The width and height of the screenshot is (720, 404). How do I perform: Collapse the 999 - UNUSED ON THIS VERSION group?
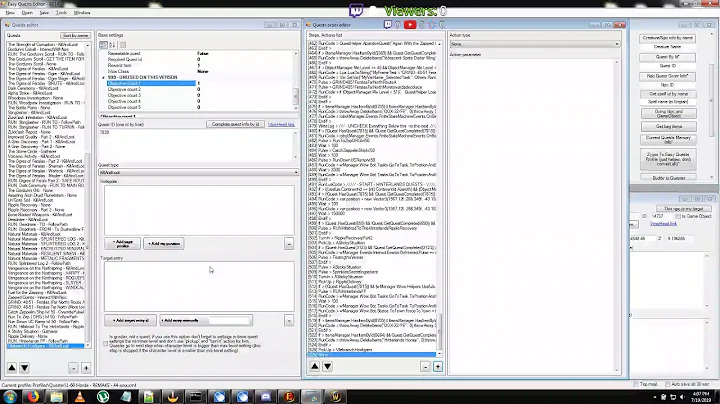[103, 78]
